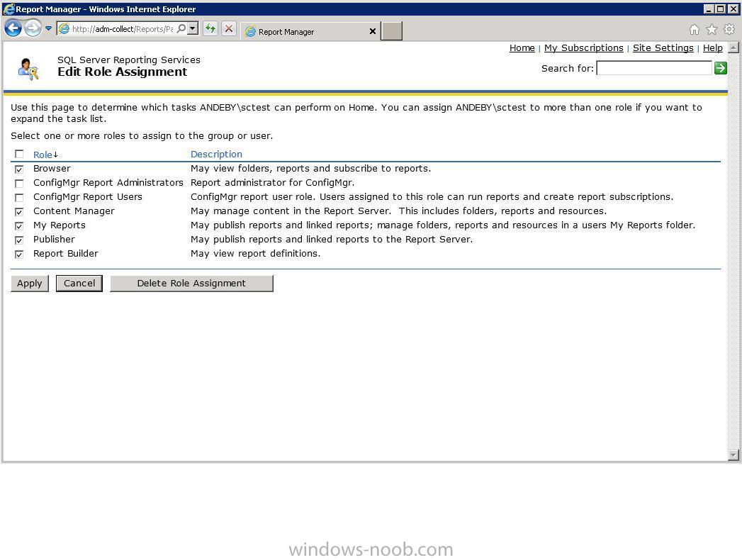Image resolution: width=742 pixels, height=560 pixels.
Task: Click the page scrollbar up arrow
Action: (733, 47)
